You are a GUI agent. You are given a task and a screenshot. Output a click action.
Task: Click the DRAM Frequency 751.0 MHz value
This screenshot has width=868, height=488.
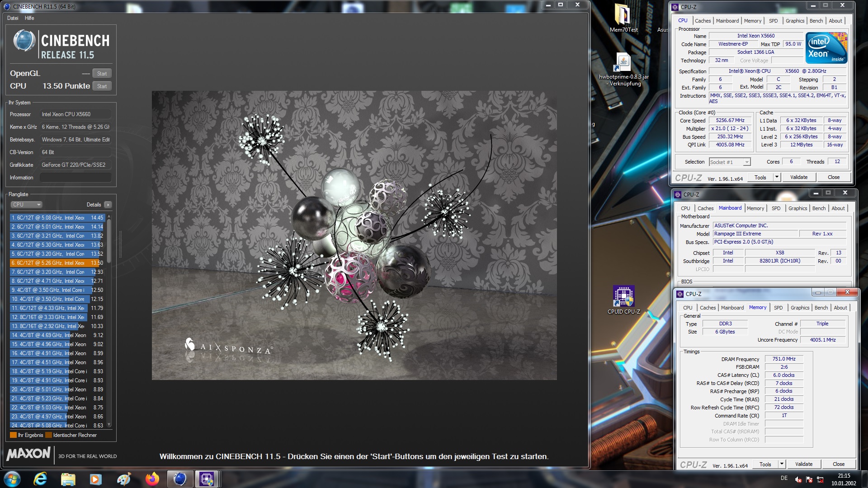point(783,359)
